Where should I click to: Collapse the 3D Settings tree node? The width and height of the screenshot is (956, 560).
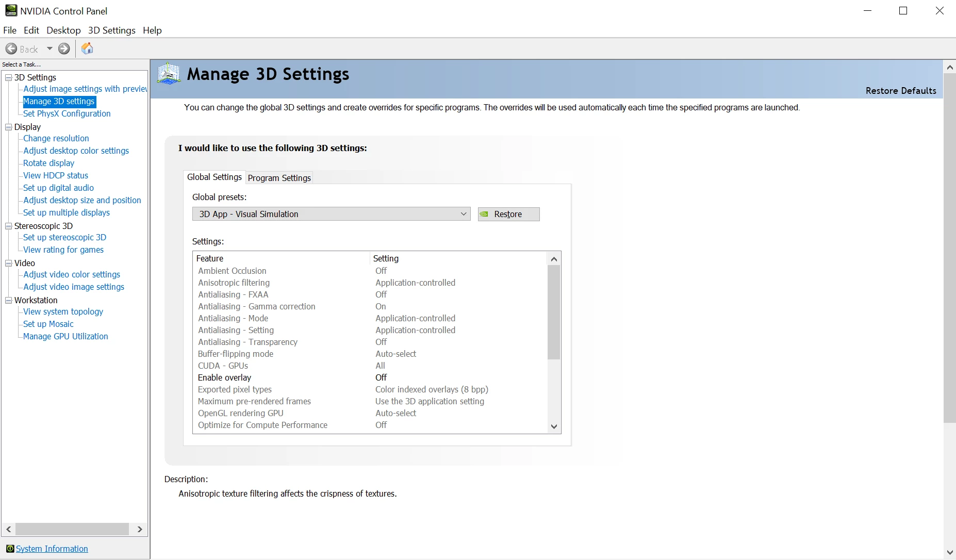[8, 77]
